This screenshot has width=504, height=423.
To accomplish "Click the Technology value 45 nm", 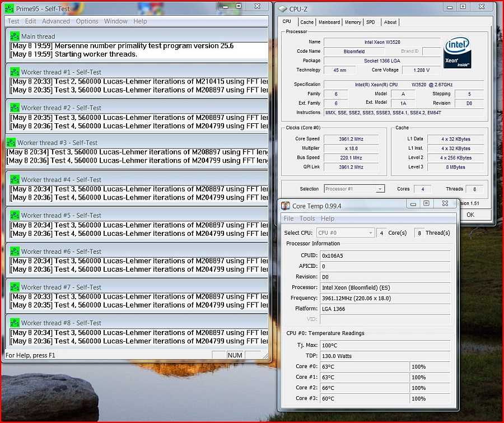I will pos(340,70).
